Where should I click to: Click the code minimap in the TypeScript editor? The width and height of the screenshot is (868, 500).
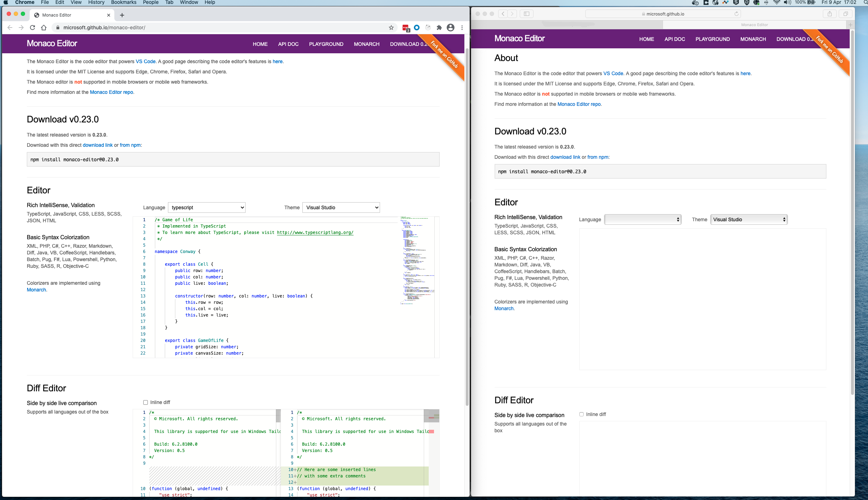417,260
